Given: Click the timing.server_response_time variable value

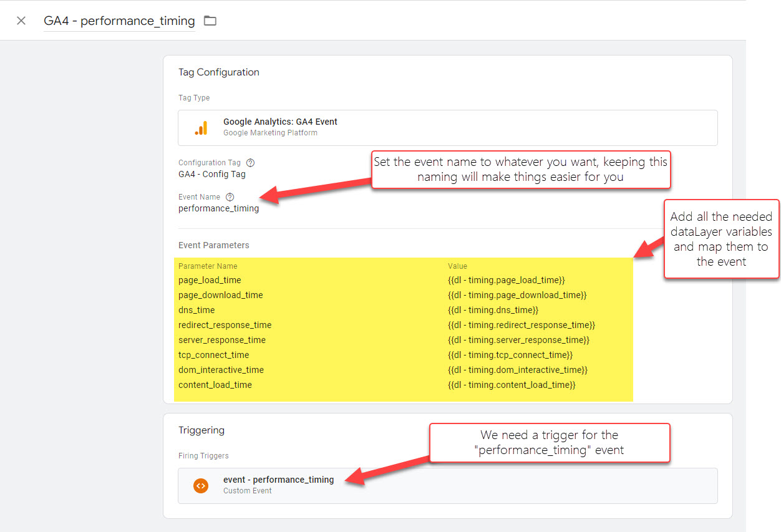Looking at the screenshot, I should 518,340.
